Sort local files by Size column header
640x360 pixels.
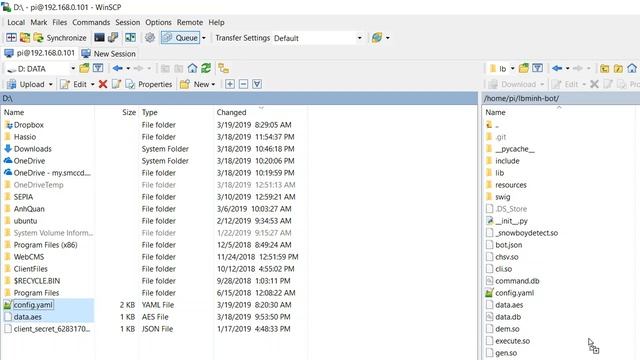[117, 112]
